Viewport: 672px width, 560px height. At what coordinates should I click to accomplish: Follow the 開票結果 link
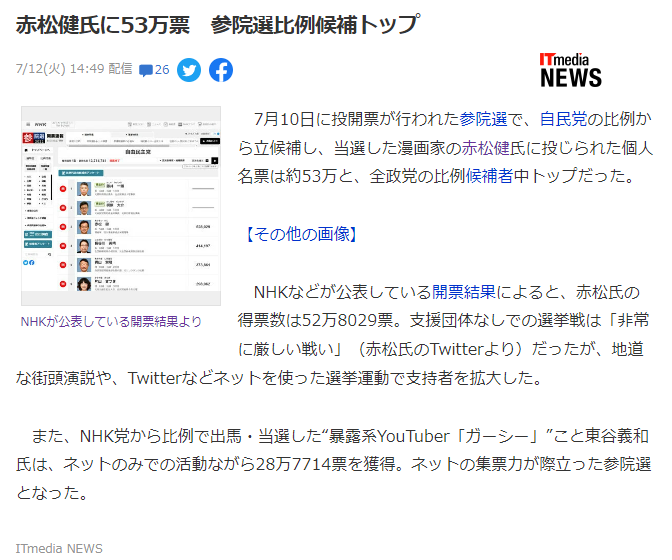(x=464, y=292)
